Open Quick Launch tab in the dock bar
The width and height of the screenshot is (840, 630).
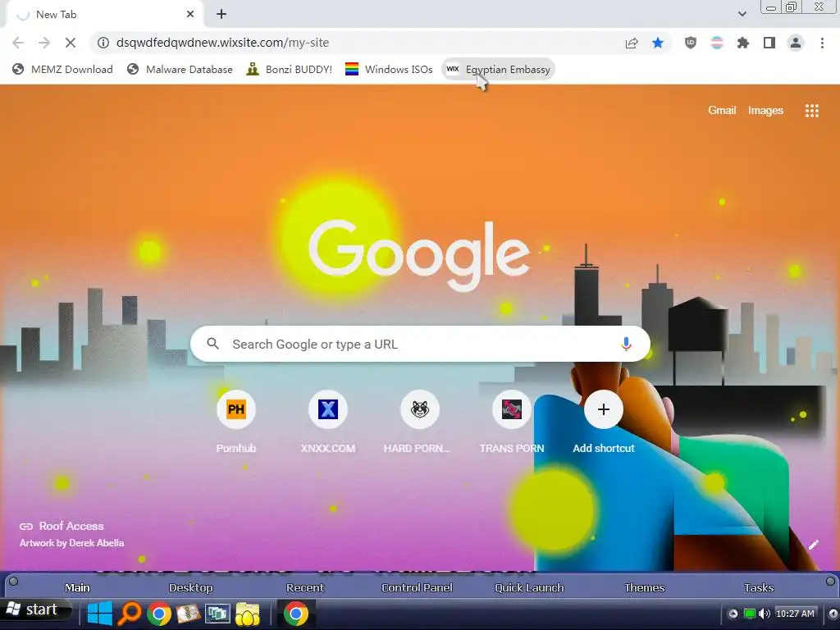coord(529,587)
